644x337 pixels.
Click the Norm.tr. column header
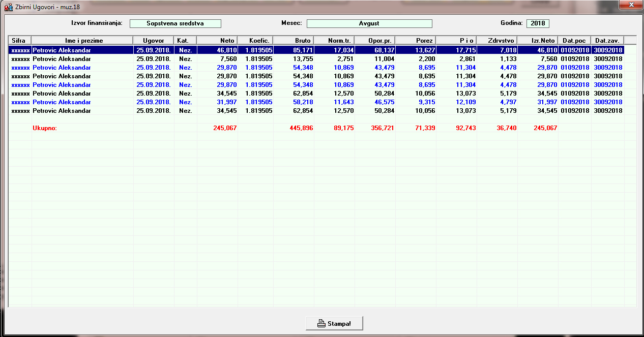334,40
